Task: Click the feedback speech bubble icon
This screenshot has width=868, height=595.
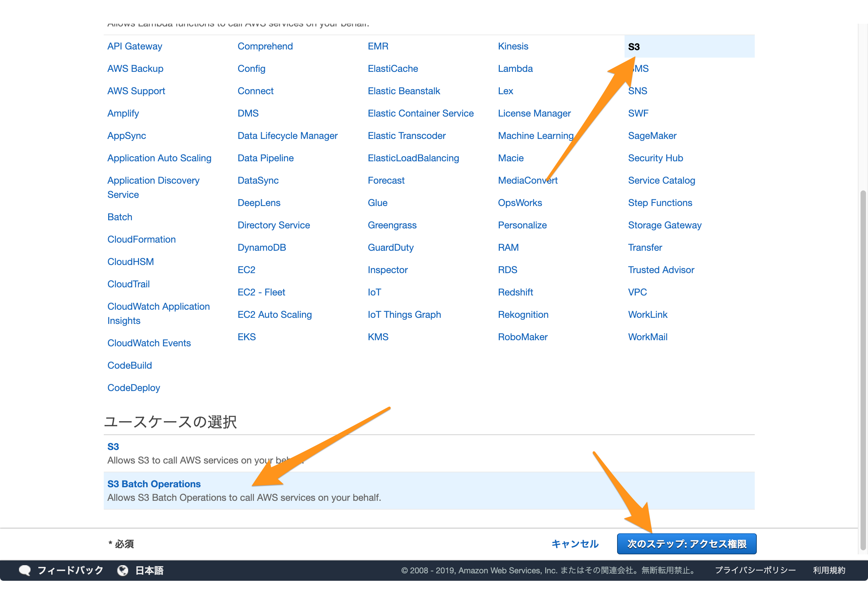Action: click(25, 570)
